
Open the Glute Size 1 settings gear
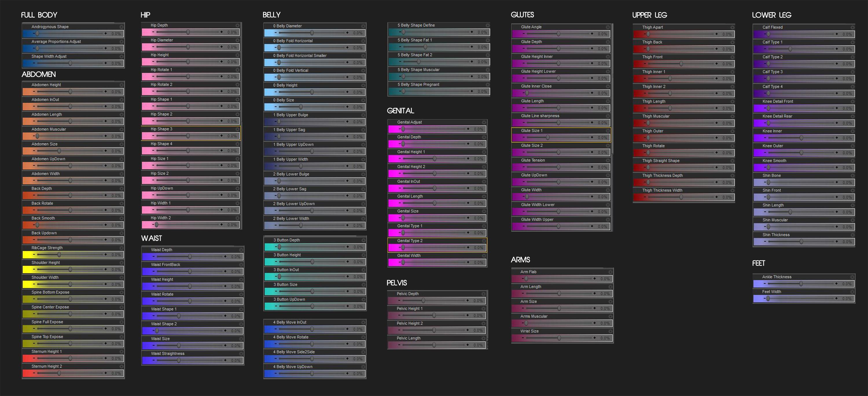coord(608,131)
